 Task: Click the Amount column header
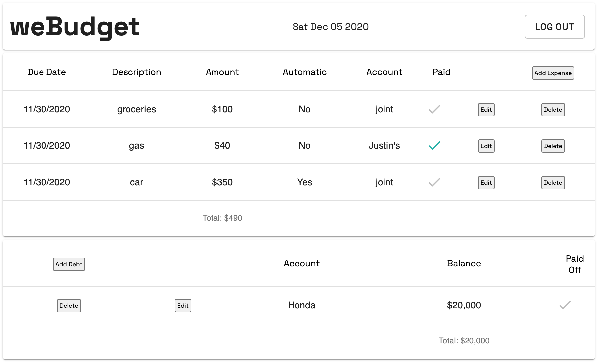point(222,72)
